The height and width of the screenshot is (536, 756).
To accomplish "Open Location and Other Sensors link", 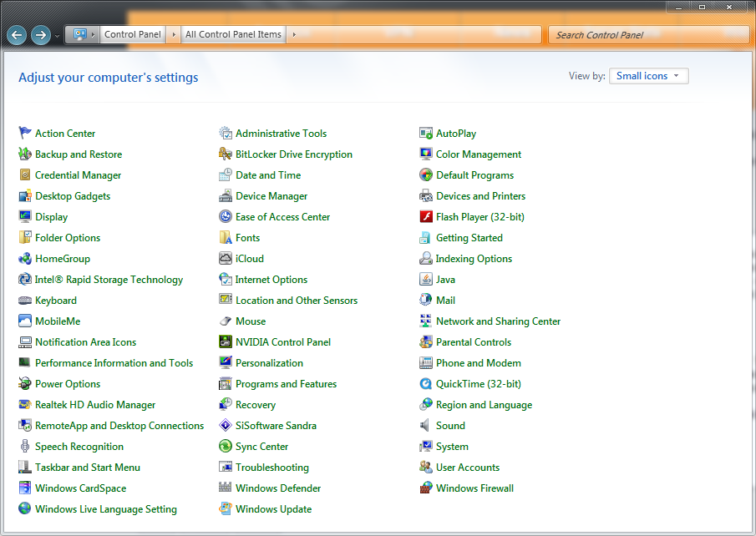I will click(x=297, y=301).
